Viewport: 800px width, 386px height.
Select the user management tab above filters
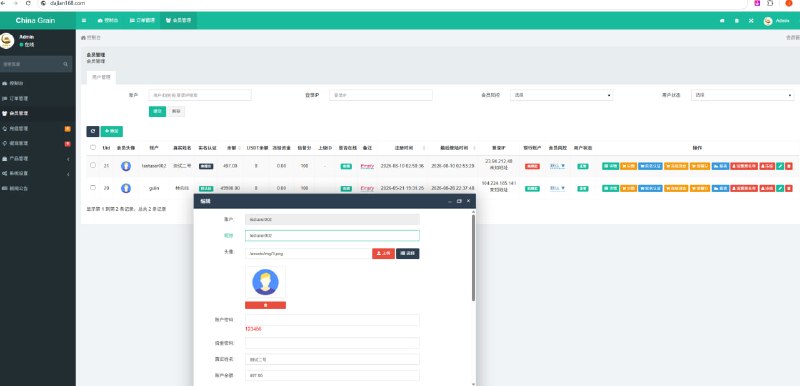[x=101, y=77]
